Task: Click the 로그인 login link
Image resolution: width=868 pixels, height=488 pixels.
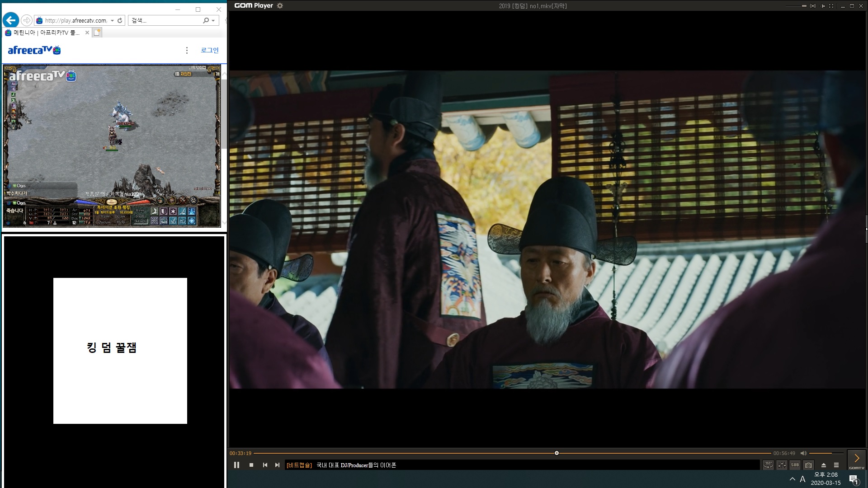Action: 210,50
